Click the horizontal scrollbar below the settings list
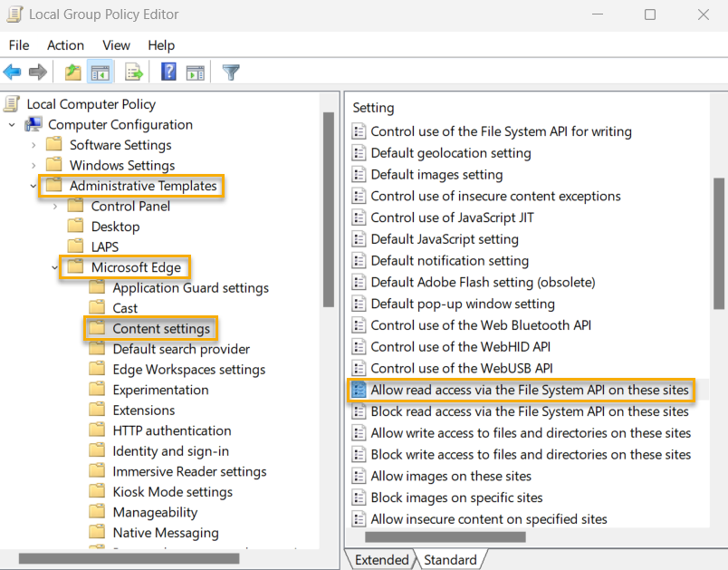 pos(444,536)
